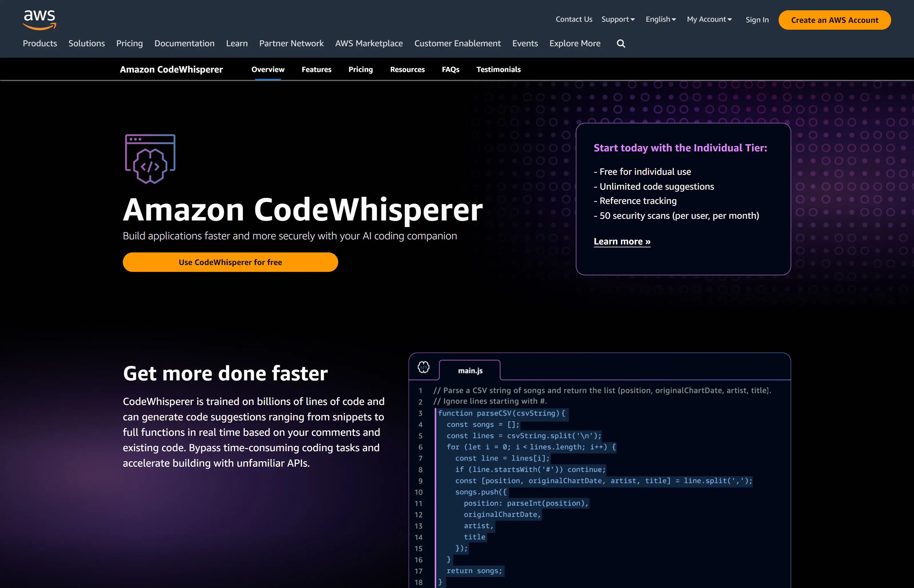Open the Solutions menu
Image resolution: width=914 pixels, height=588 pixels.
[86, 43]
